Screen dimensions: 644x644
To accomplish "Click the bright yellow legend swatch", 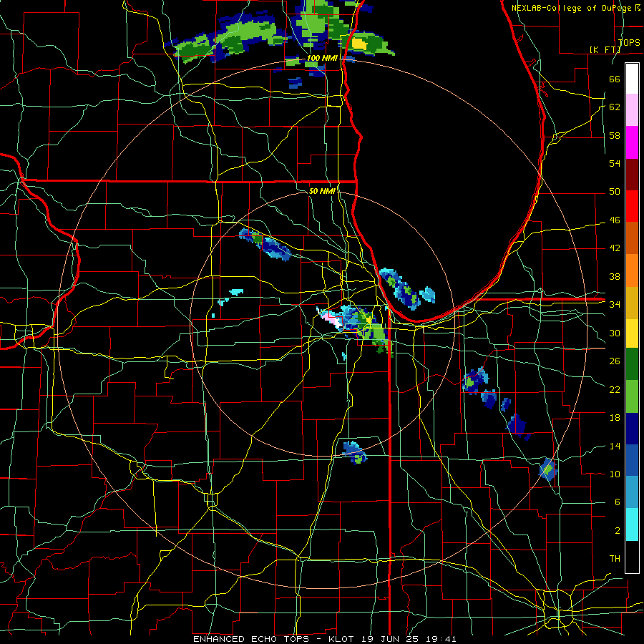I will pyautogui.click(x=632, y=333).
